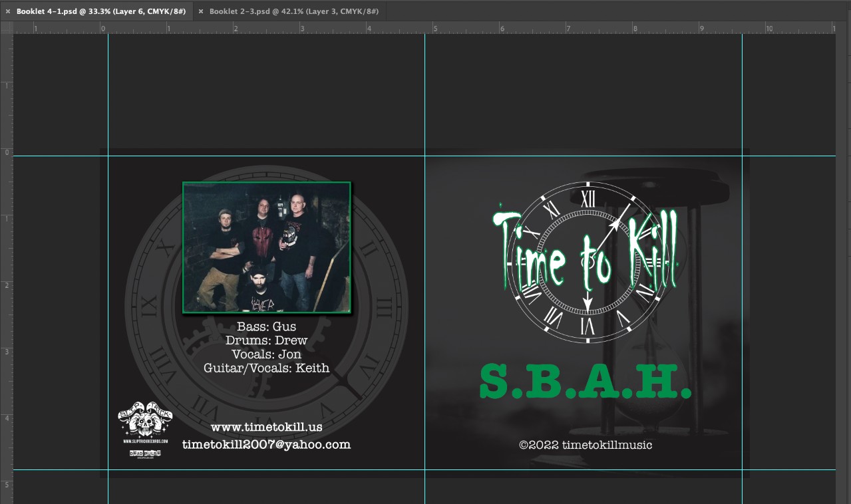Click the 2 mark on the vertical ruler
Screen dimensions: 851x504
[7, 285]
